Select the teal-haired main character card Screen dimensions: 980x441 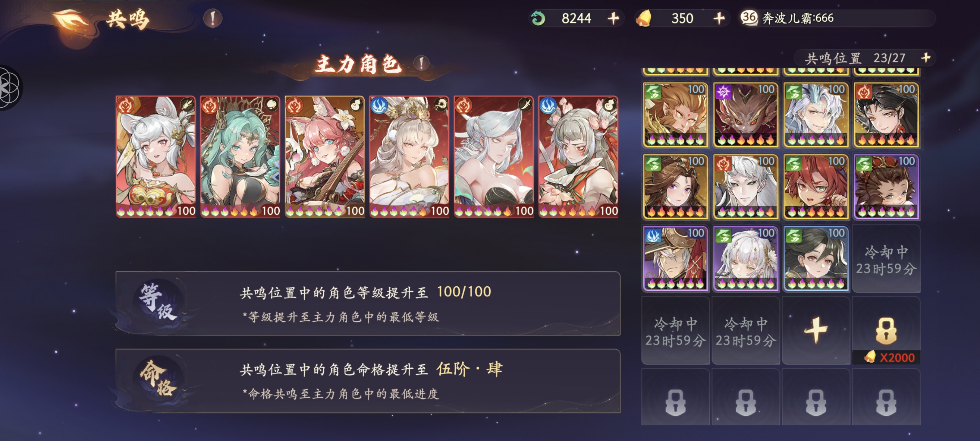click(x=240, y=157)
